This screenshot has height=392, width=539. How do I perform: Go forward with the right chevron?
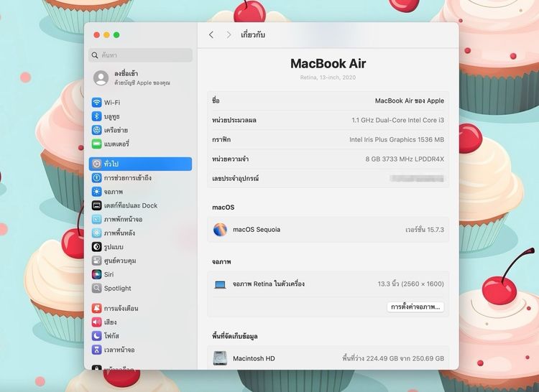click(229, 34)
